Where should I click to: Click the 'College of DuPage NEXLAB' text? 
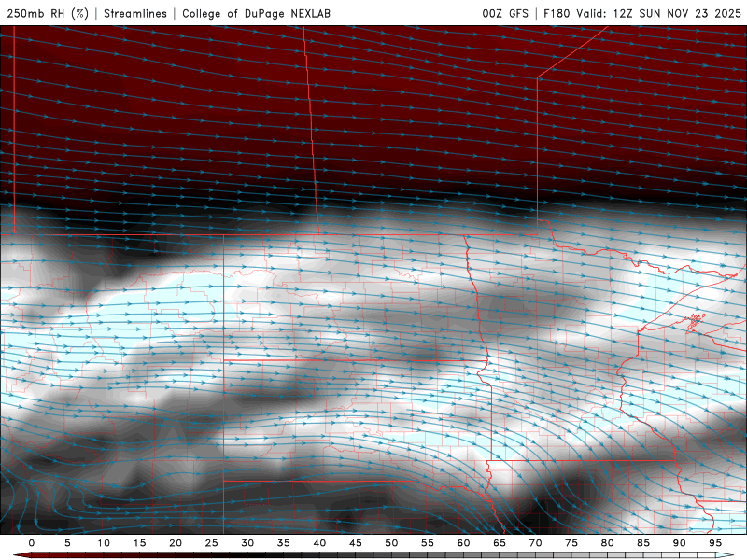[256, 13]
